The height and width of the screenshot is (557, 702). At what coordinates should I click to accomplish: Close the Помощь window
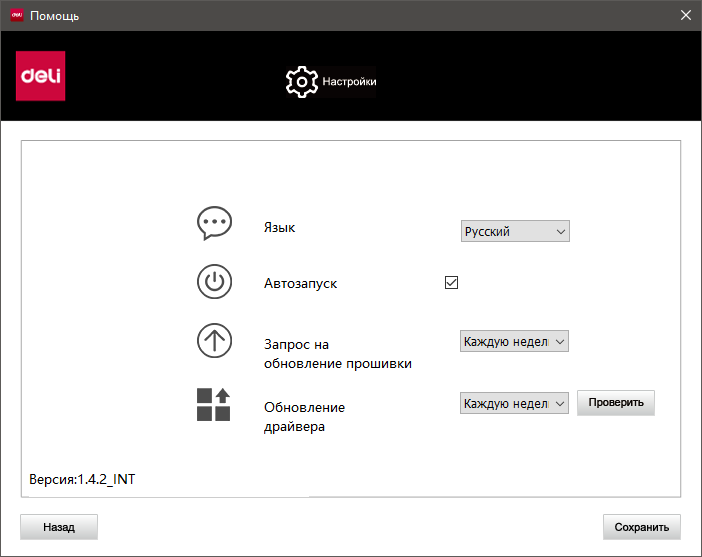tap(685, 15)
